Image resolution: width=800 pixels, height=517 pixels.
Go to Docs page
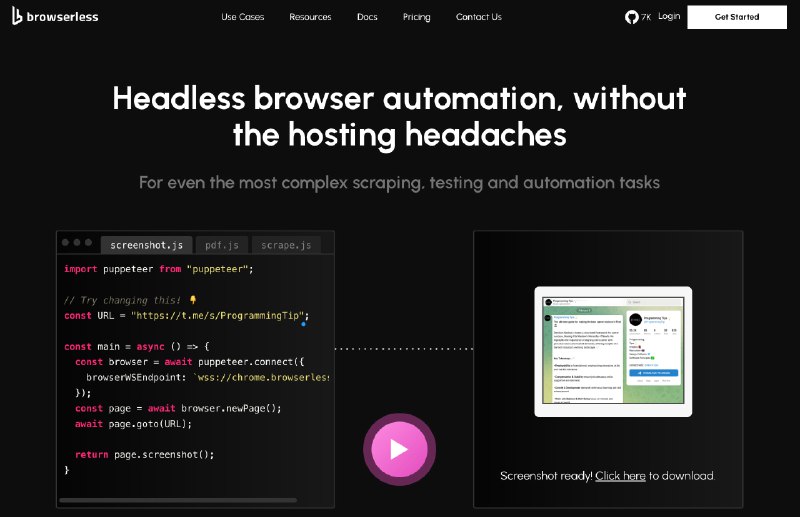(367, 17)
